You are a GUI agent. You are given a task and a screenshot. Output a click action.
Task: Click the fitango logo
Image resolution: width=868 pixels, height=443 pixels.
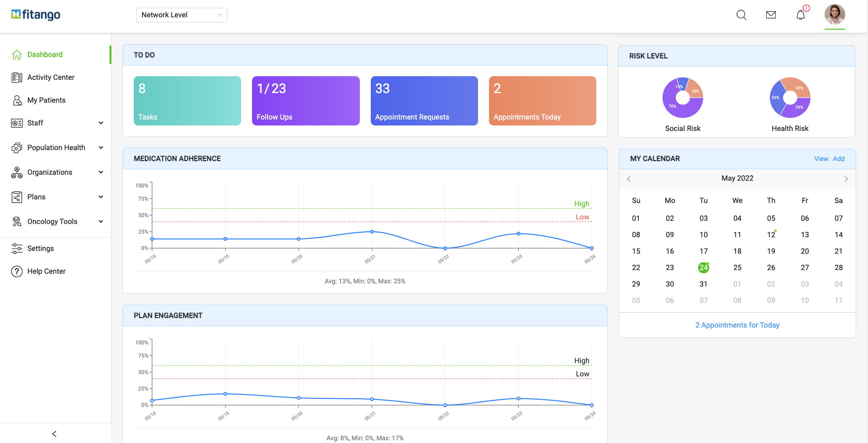[36, 15]
